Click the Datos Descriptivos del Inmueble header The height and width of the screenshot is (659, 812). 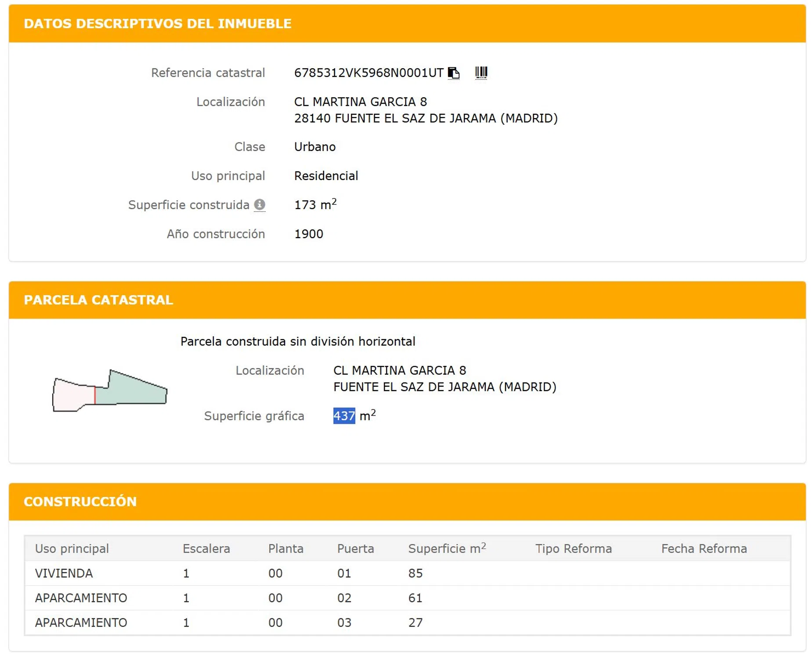[157, 24]
